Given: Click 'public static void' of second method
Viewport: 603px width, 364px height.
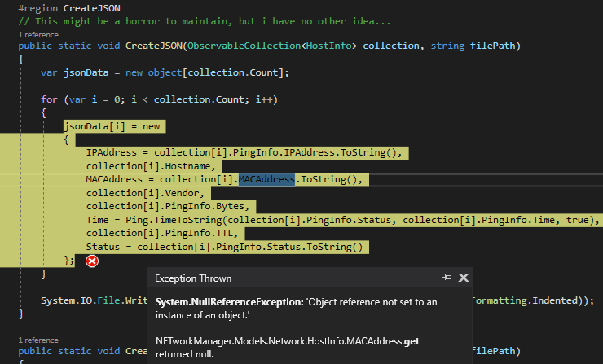Looking at the screenshot, I should [x=68, y=351].
